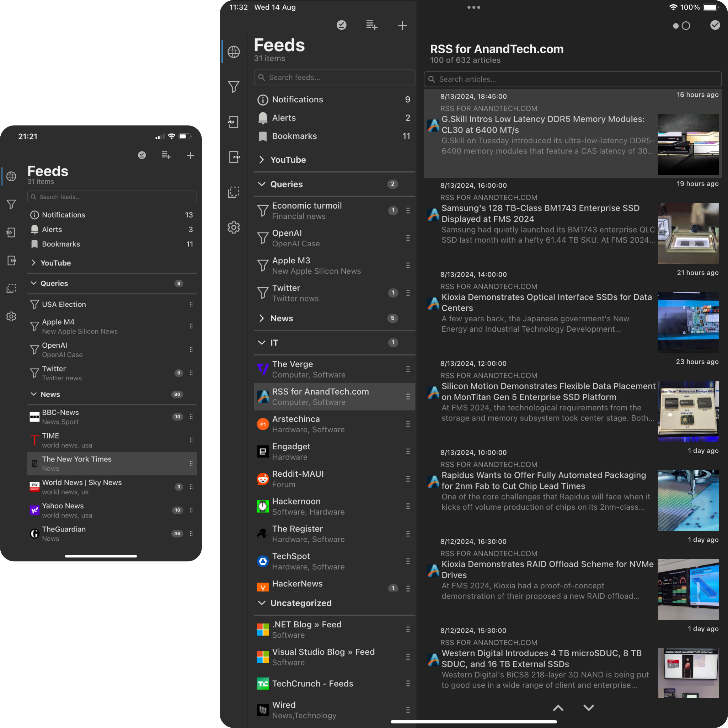This screenshot has height=728, width=728.
Task: Expand the YouTube group on phone
Action: (112, 263)
